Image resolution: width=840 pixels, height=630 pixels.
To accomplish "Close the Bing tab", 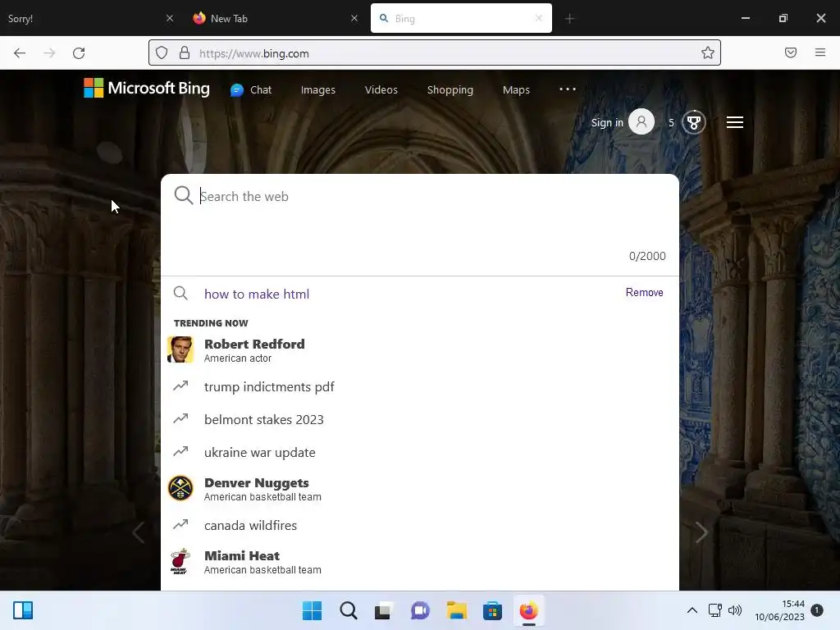I will click(x=538, y=18).
